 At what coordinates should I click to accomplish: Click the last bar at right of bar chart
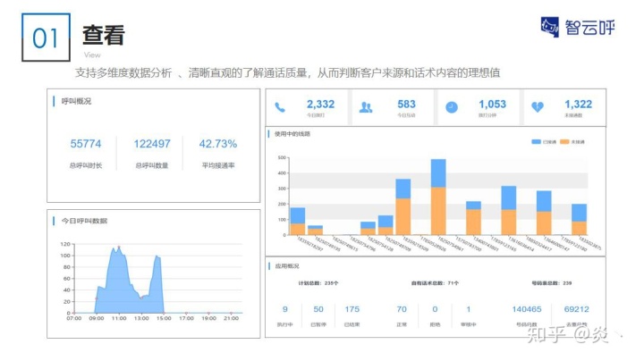point(579,220)
